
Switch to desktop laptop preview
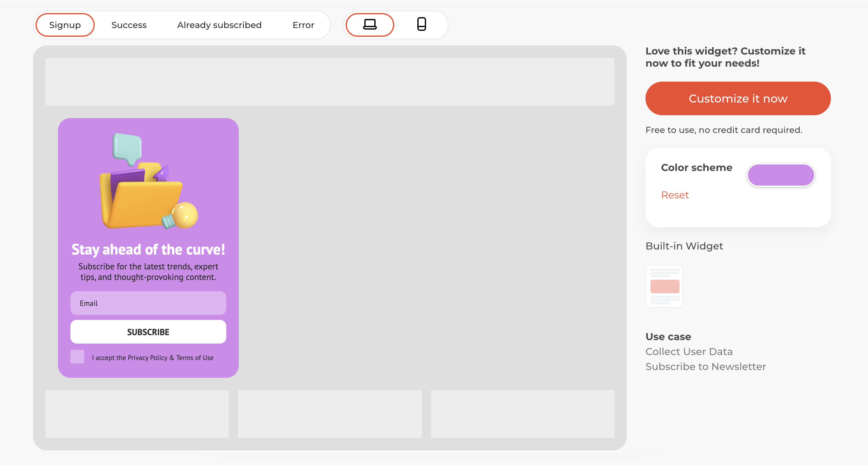point(370,25)
